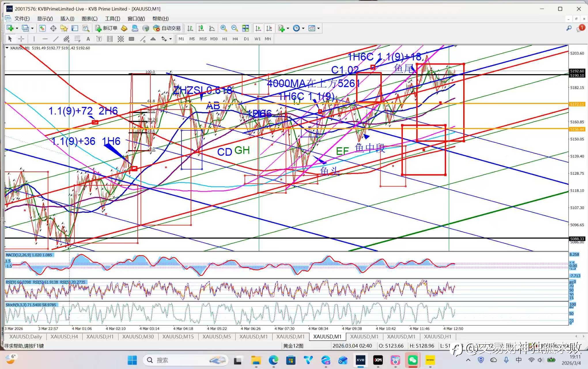Select the crosshair cursor tool
Screen dimensions: 588x369
click(21, 39)
